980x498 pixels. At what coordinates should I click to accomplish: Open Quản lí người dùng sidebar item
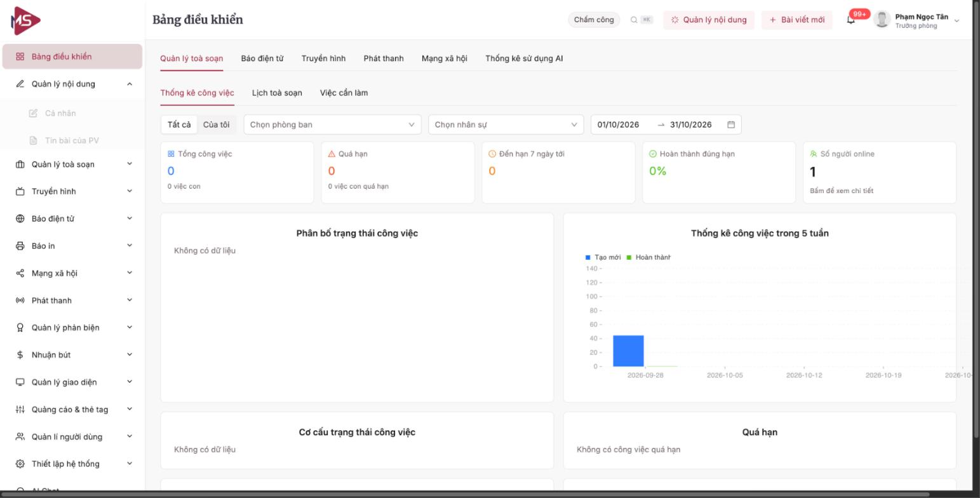tap(72, 436)
